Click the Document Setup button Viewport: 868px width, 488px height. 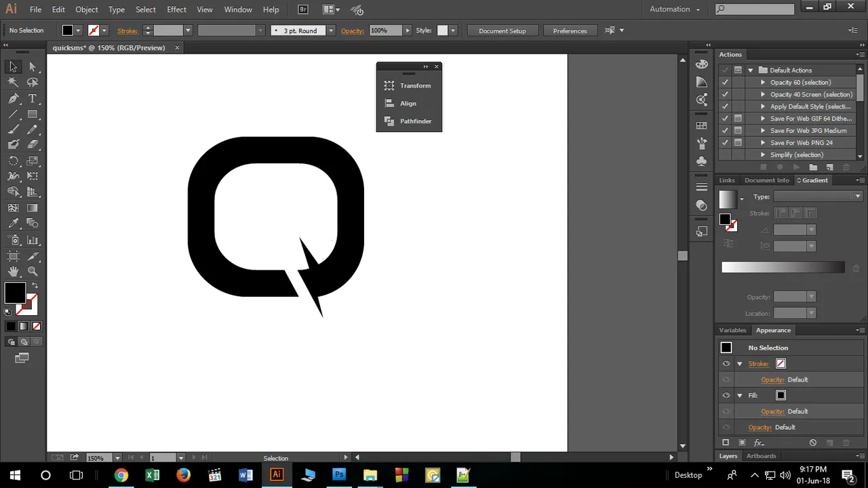coord(502,30)
